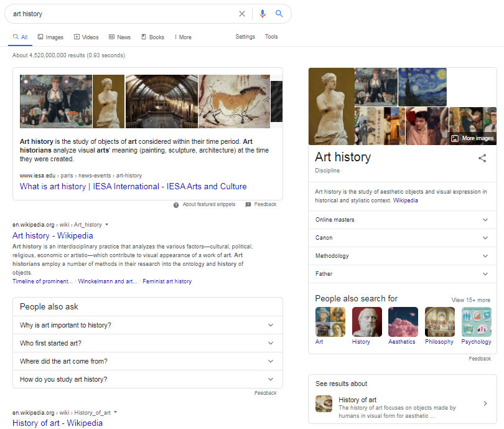Open the IESA 'What is art history' link
The height and width of the screenshot is (429, 504).
click(133, 186)
